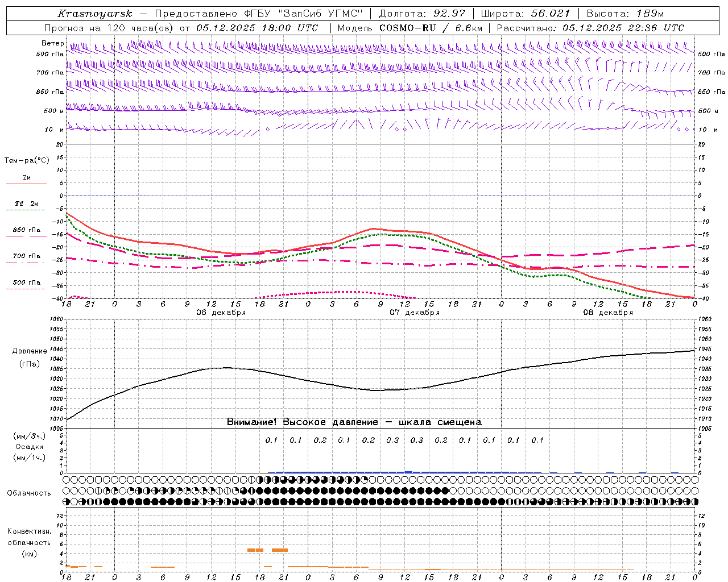The width and height of the screenshot is (728, 582).
Task: Select the 'Высота: 189м' elevation text
Action: pos(625,14)
